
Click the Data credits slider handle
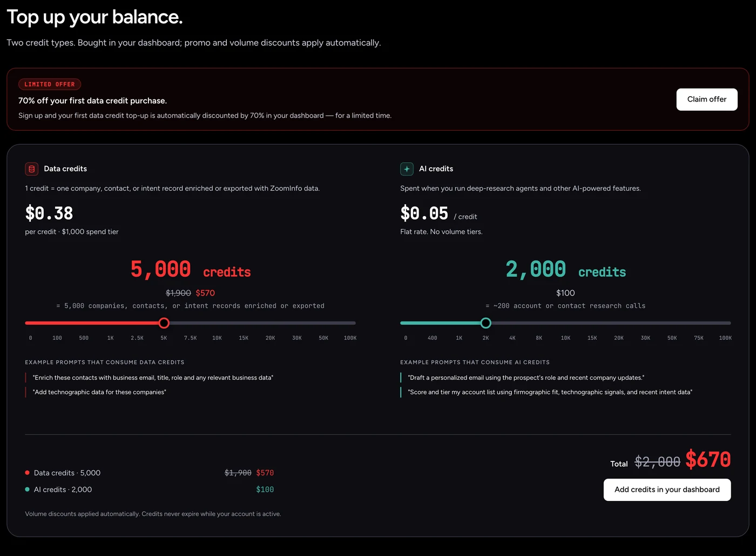[x=164, y=323]
